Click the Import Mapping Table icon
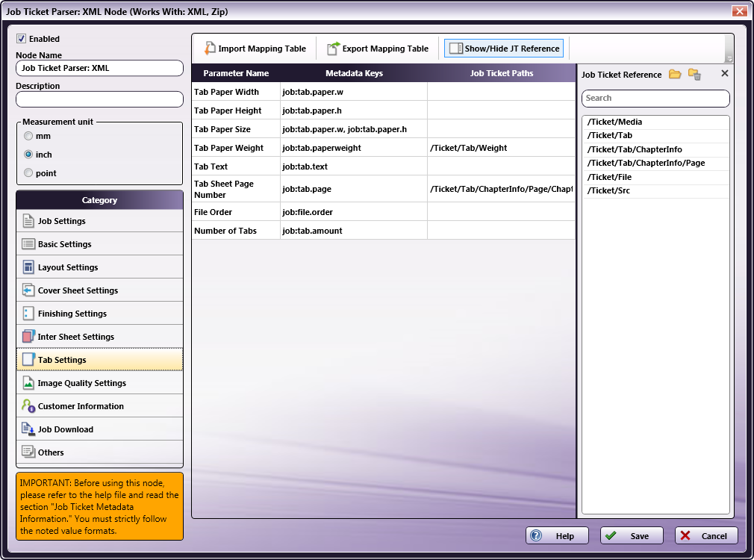Screen dimensions: 754x560 tap(210, 48)
